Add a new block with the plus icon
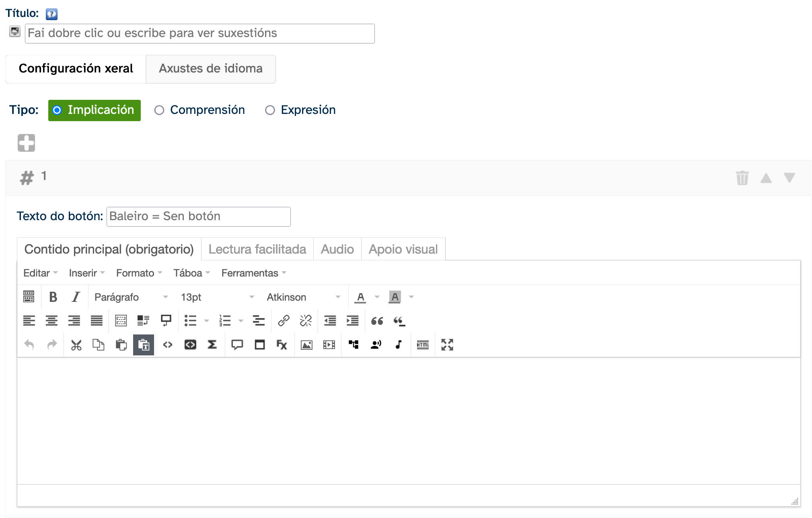 pyautogui.click(x=27, y=143)
